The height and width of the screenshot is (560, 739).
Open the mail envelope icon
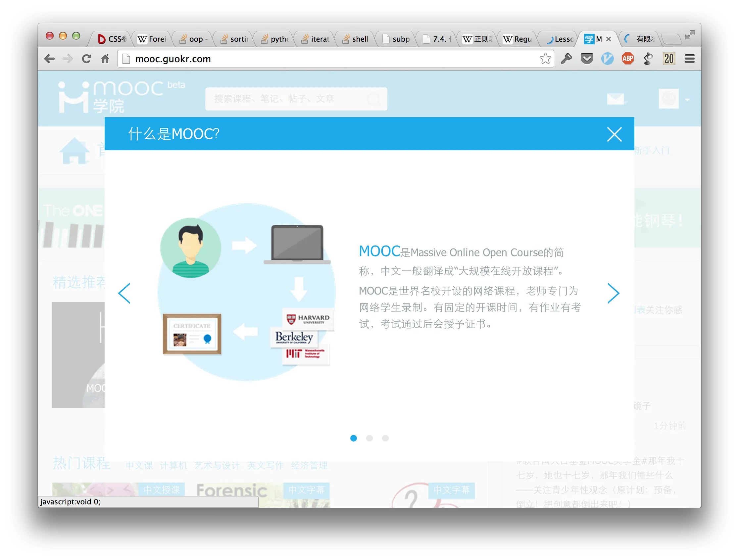616,99
